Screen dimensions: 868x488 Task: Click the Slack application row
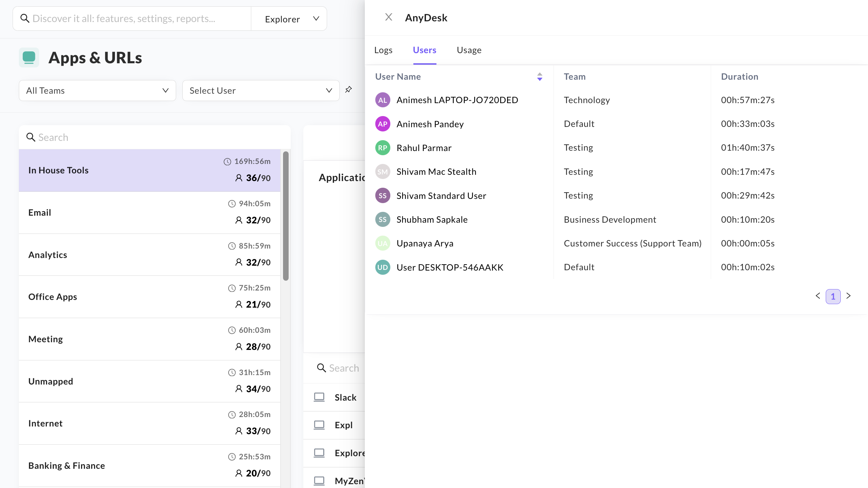coord(335,397)
